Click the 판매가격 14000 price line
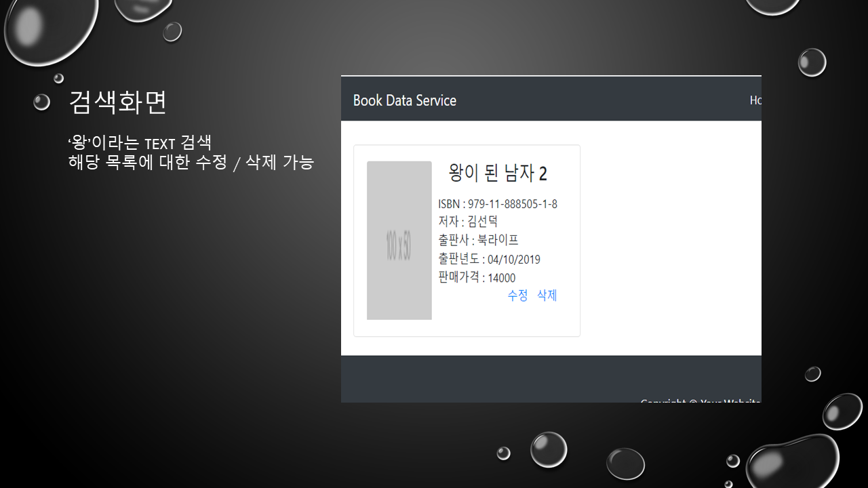 point(477,277)
